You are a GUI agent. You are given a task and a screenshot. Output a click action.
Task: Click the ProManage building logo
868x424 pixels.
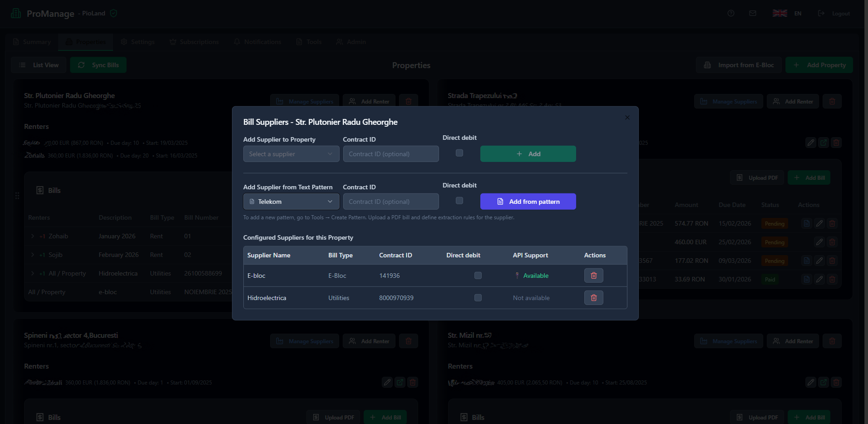pos(16,13)
